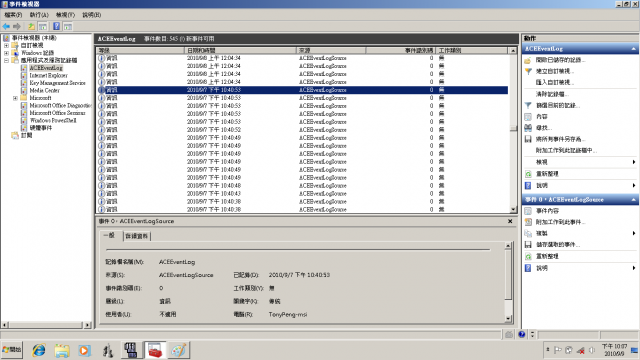
Task: Open the 說明(H) Help menu
Action: coord(91,15)
